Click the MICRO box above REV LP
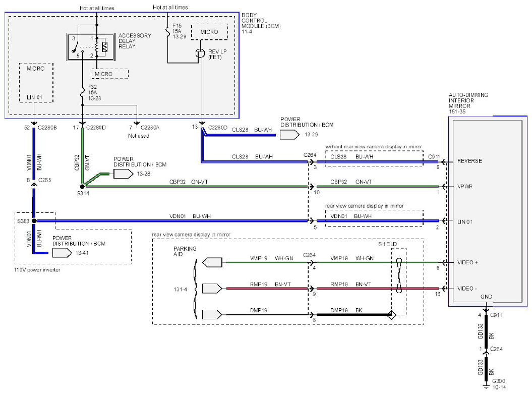 pos(209,32)
